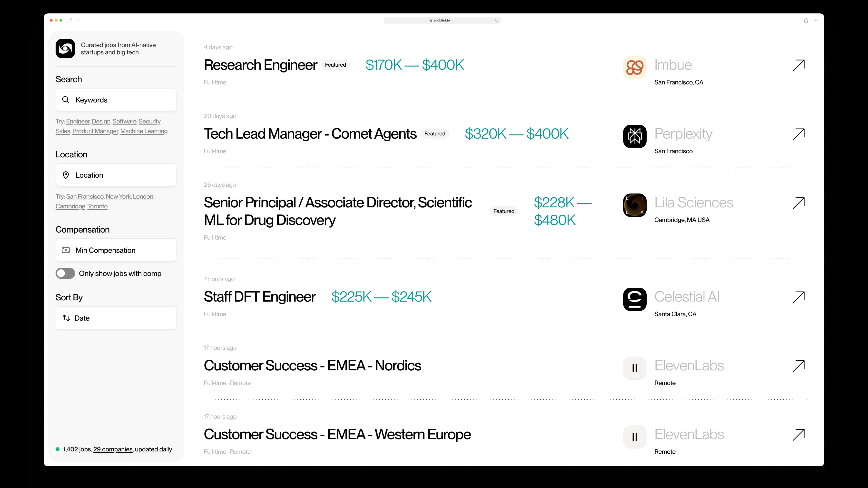Click the Lila Sciences company logo
This screenshot has width=868, height=488.
point(634,205)
